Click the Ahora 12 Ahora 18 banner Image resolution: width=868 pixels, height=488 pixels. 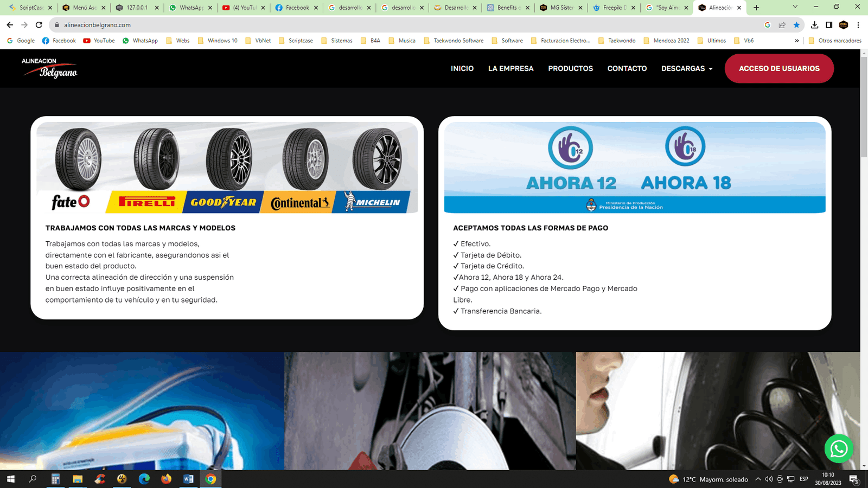click(x=635, y=168)
